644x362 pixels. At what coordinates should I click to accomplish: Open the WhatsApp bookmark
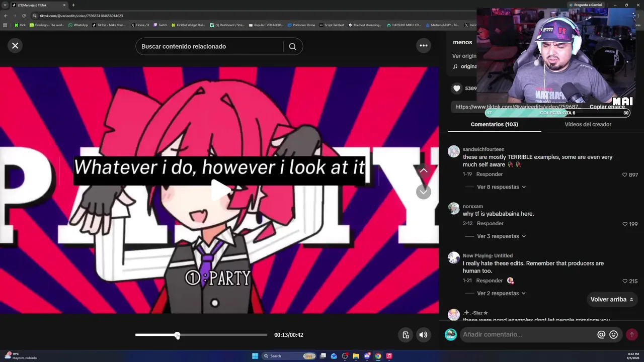point(78,25)
